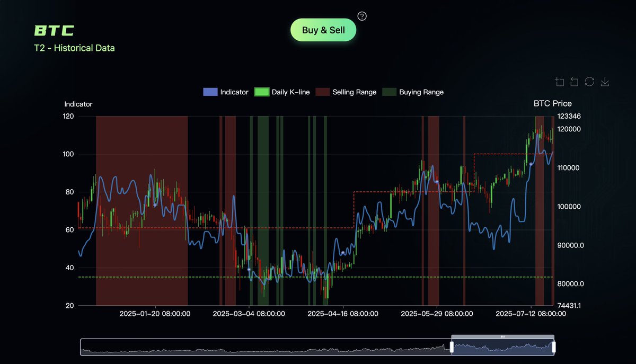Activate the area zoom toolbox icon
The image size is (636, 364).
pyautogui.click(x=560, y=82)
